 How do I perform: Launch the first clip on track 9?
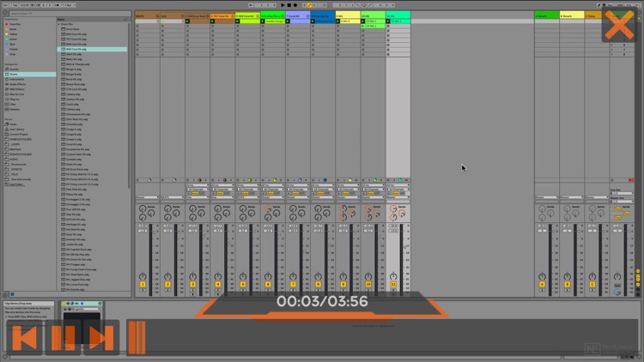pyautogui.click(x=337, y=21)
